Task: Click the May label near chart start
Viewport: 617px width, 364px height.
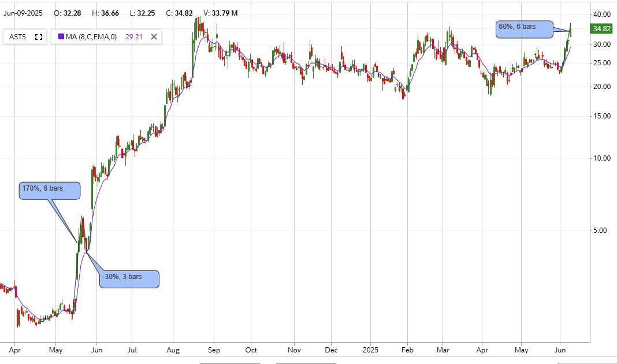Action: tap(56, 350)
